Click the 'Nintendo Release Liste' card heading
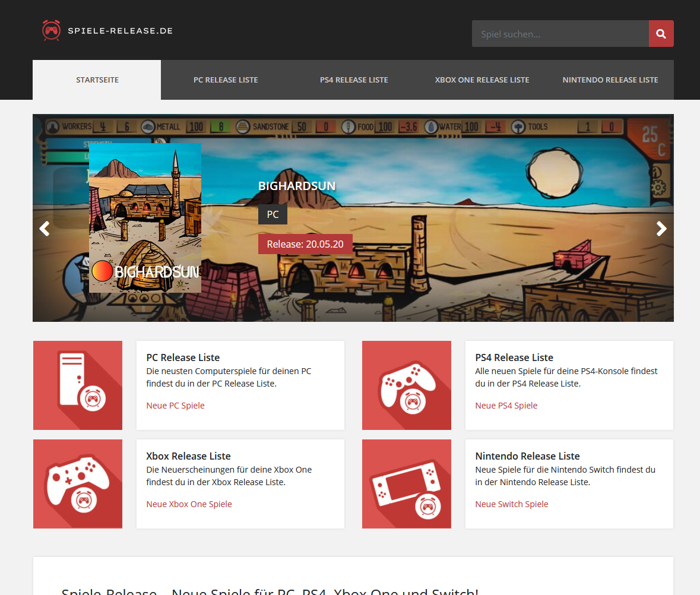700x595 pixels. pos(527,456)
